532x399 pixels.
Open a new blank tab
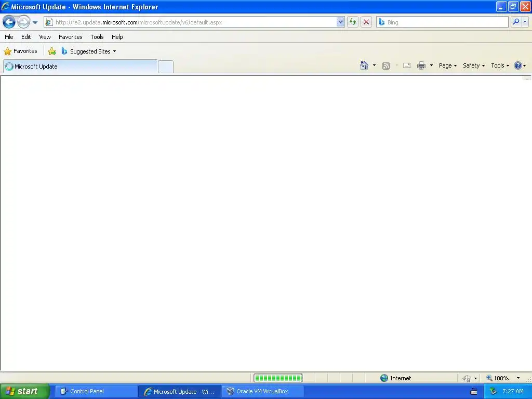(166, 66)
